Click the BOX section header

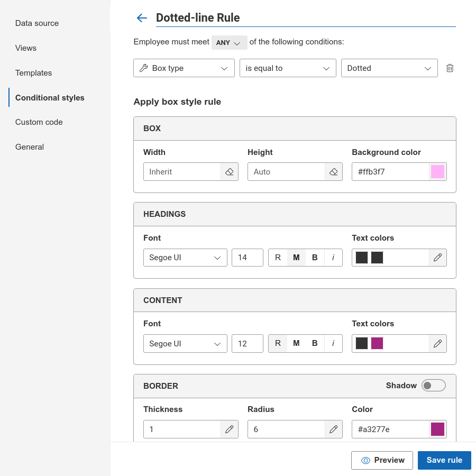click(x=295, y=129)
